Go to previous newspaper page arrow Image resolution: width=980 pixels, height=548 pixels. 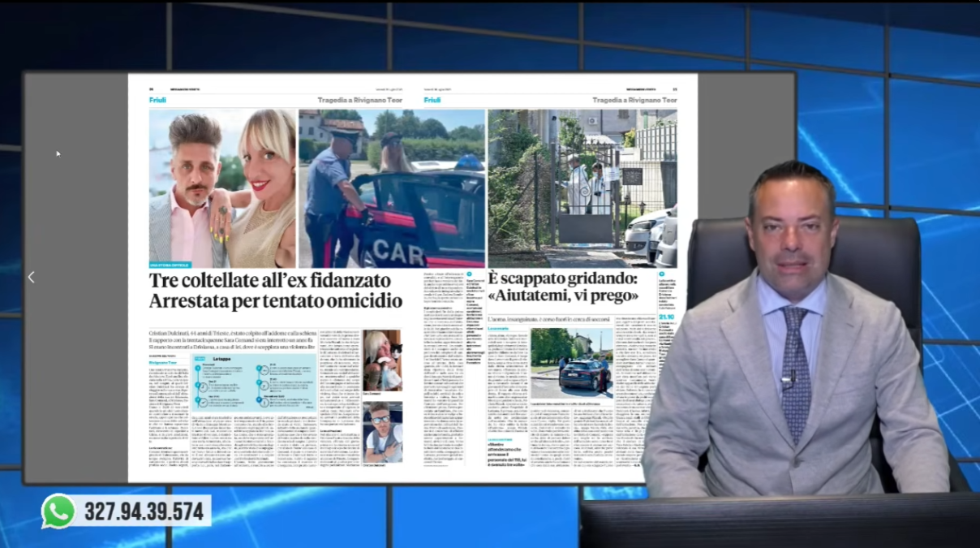32,277
